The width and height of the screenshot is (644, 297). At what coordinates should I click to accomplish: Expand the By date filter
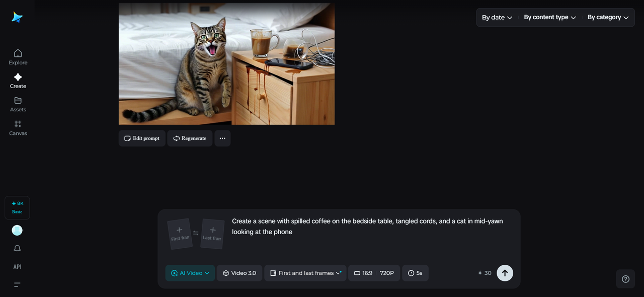[497, 18]
